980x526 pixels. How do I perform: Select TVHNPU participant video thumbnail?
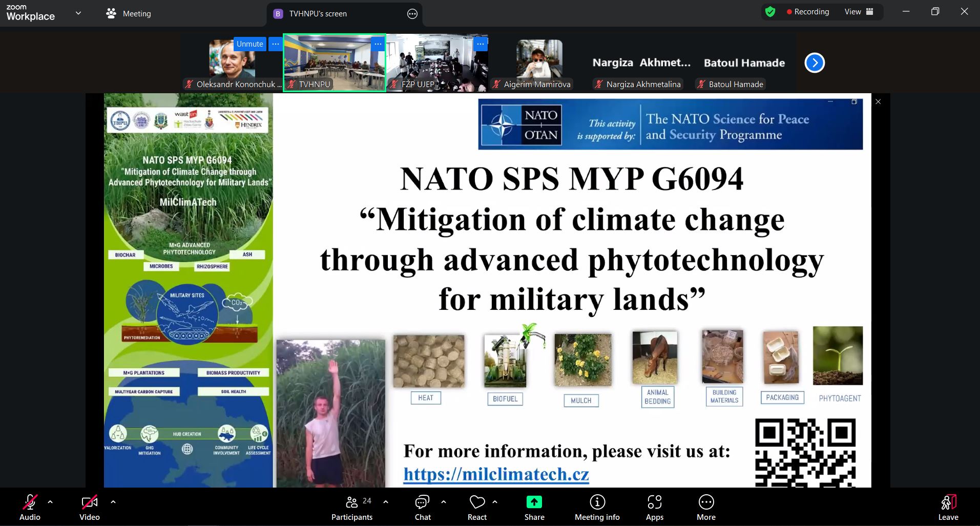coord(335,63)
